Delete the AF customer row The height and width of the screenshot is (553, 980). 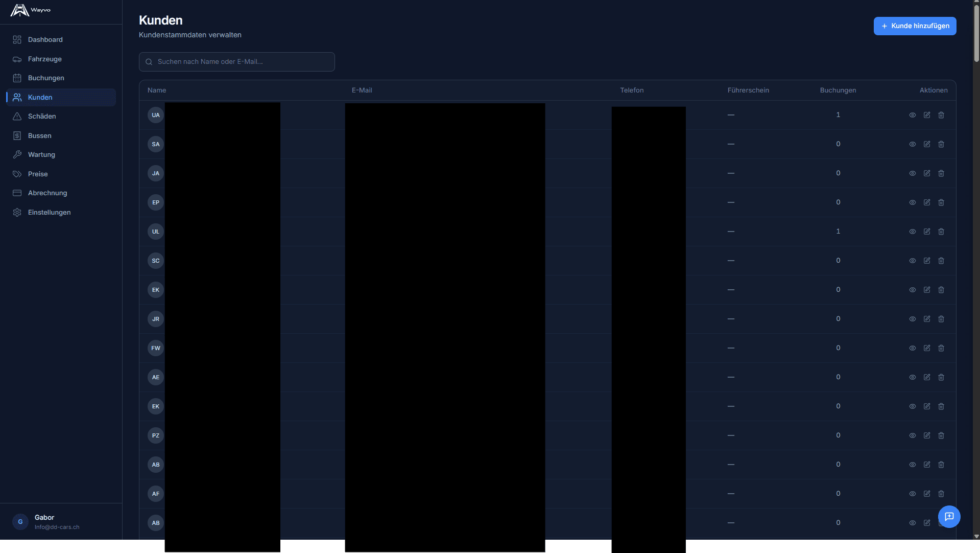coord(941,494)
